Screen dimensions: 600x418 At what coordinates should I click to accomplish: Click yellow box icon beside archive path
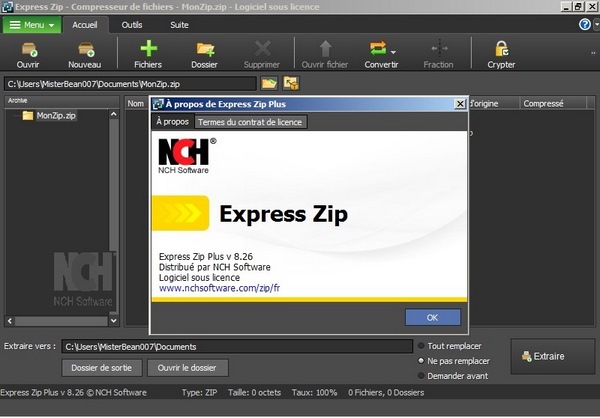(x=291, y=83)
